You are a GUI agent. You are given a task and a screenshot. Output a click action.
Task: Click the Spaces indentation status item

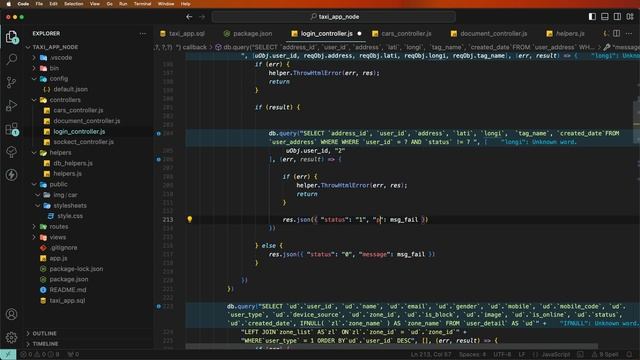coord(472,354)
